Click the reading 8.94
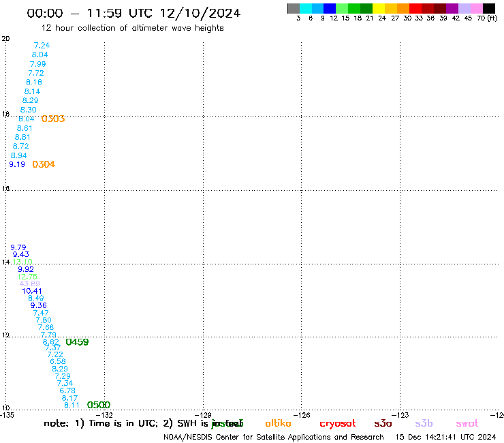This screenshot has width=504, height=443. [18, 155]
